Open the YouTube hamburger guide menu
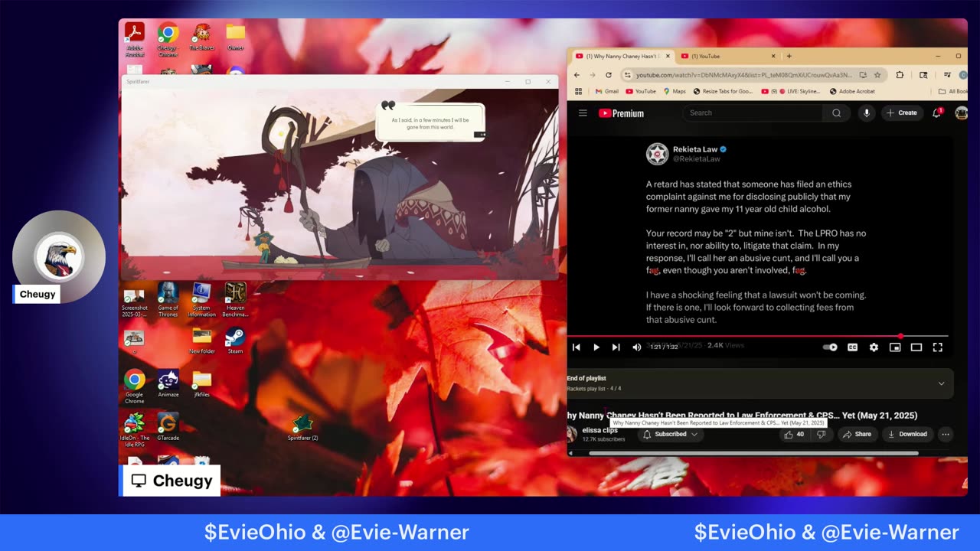The width and height of the screenshot is (980, 551). [583, 113]
